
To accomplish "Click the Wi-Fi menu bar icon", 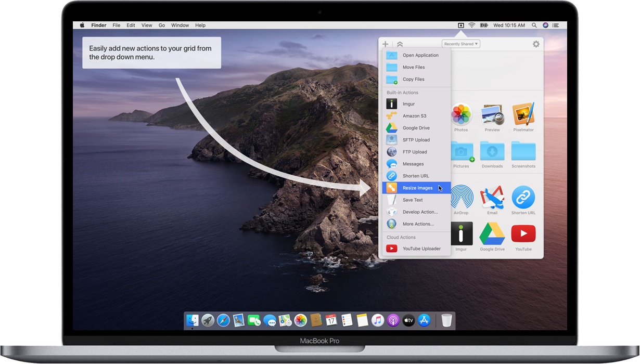I will 471,24.
